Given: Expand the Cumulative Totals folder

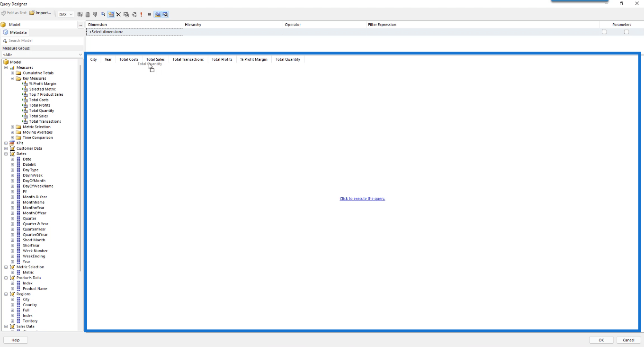Looking at the screenshot, I should (13, 73).
